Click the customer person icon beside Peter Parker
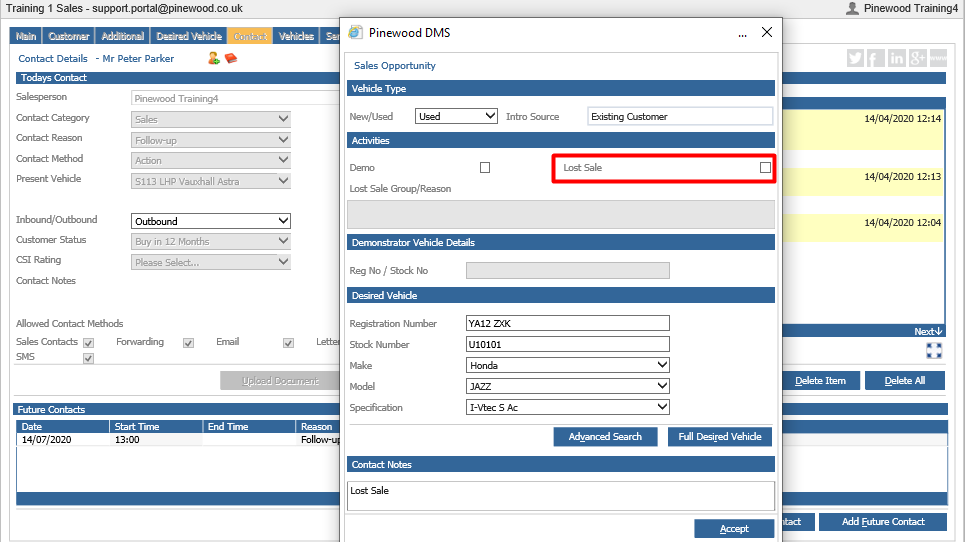The image size is (965, 542). coord(214,58)
